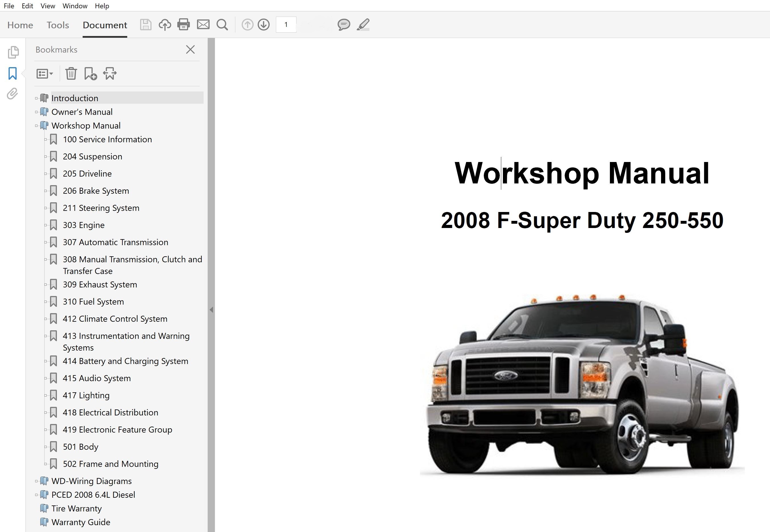Open the Workshop Manual bookmark
770x532 pixels.
[86, 125]
